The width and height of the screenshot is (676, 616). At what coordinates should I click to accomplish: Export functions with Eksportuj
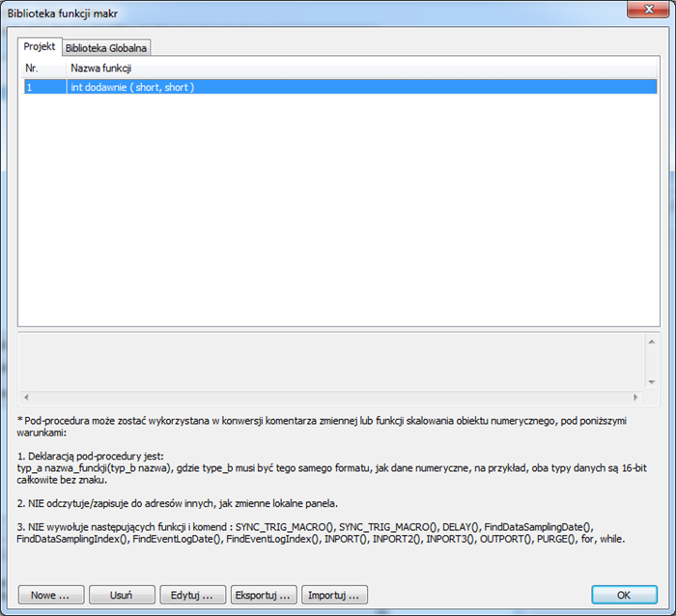(x=264, y=595)
